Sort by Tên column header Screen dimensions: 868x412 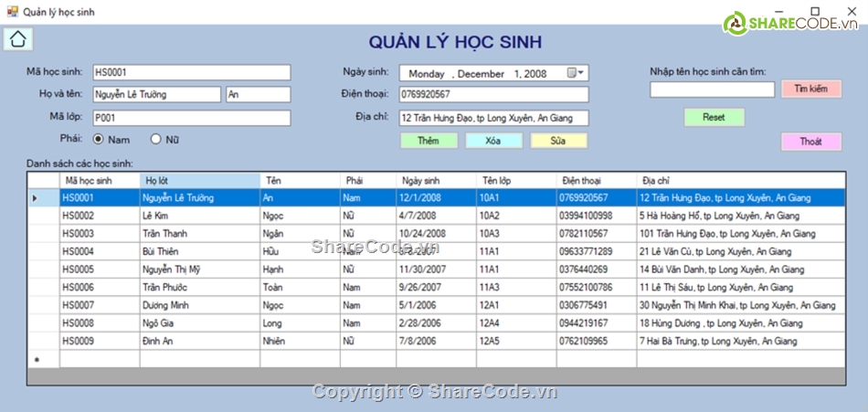[300, 181]
